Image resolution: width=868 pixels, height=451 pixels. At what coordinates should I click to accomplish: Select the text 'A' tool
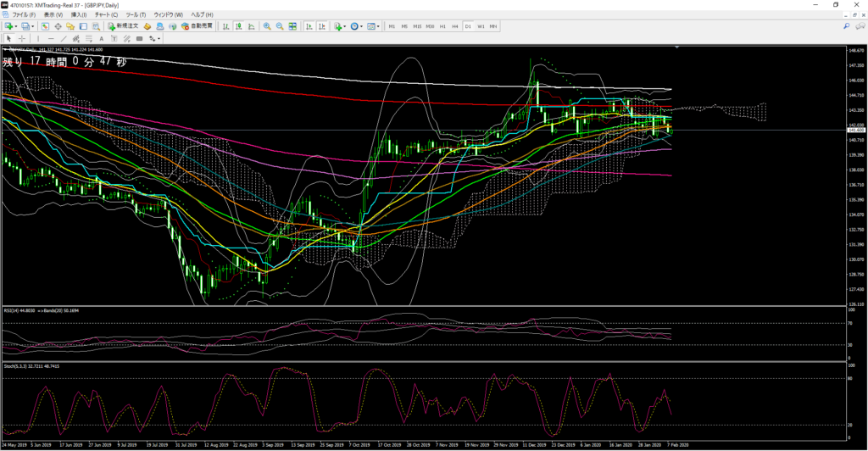[102, 39]
